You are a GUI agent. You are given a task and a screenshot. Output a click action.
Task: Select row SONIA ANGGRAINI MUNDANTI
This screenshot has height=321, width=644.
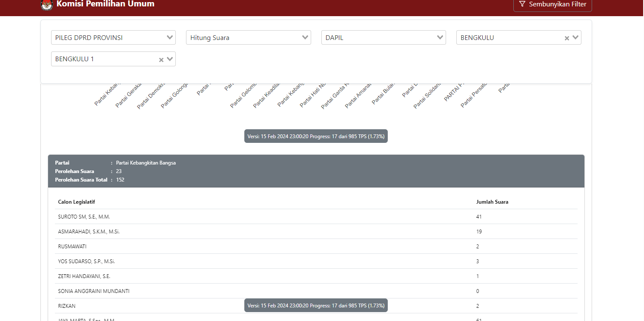(x=316, y=291)
